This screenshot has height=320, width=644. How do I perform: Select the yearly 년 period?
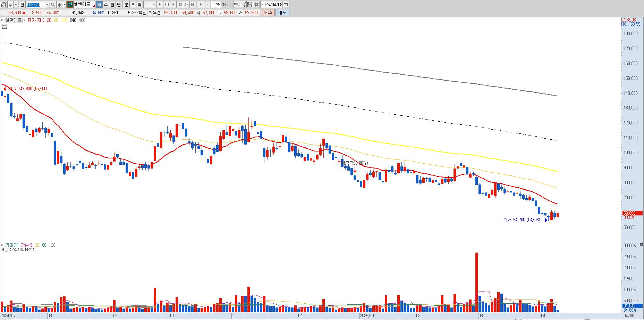119,5
